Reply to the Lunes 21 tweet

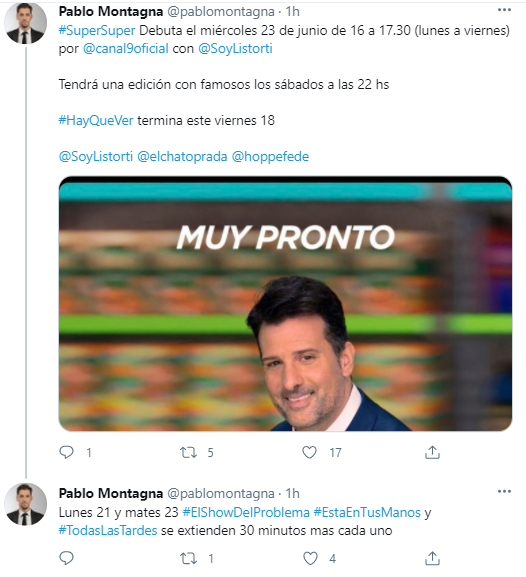pos(67,558)
